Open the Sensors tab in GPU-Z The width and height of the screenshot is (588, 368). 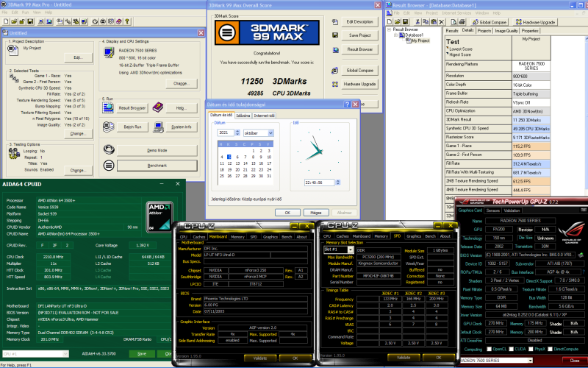pyautogui.click(x=492, y=210)
